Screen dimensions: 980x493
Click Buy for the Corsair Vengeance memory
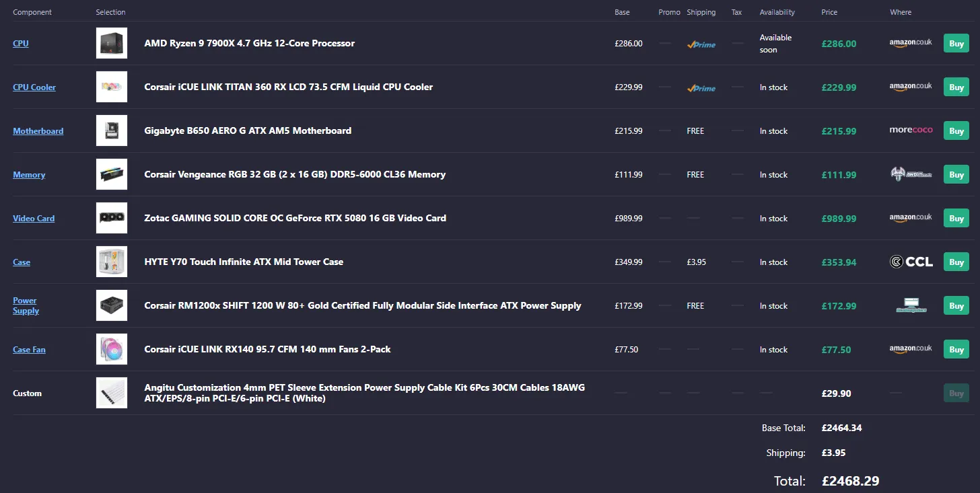956,175
